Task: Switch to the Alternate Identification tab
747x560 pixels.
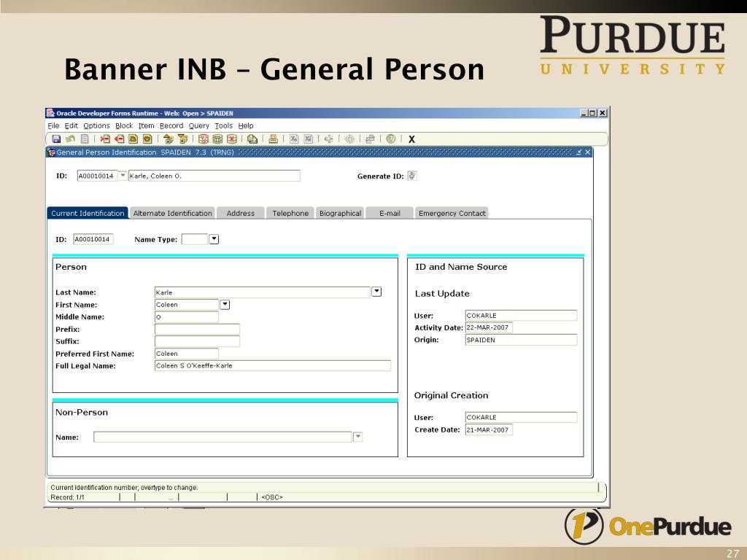Action: (172, 213)
